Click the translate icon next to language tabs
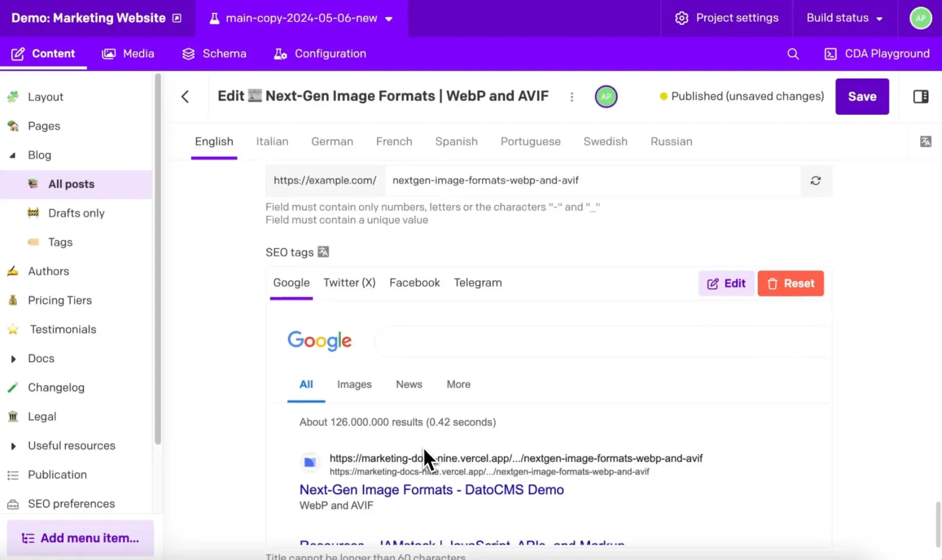 click(x=926, y=141)
